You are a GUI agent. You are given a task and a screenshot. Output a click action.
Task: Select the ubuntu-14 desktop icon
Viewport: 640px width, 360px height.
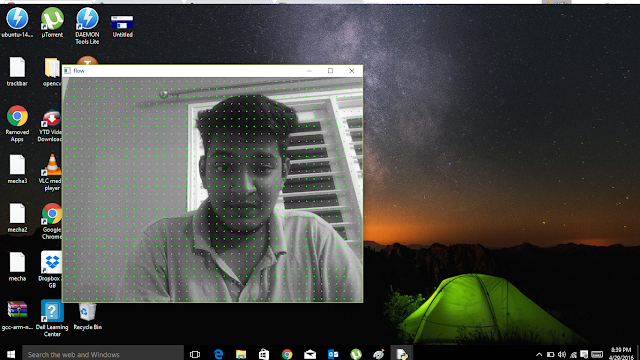[x=17, y=23]
